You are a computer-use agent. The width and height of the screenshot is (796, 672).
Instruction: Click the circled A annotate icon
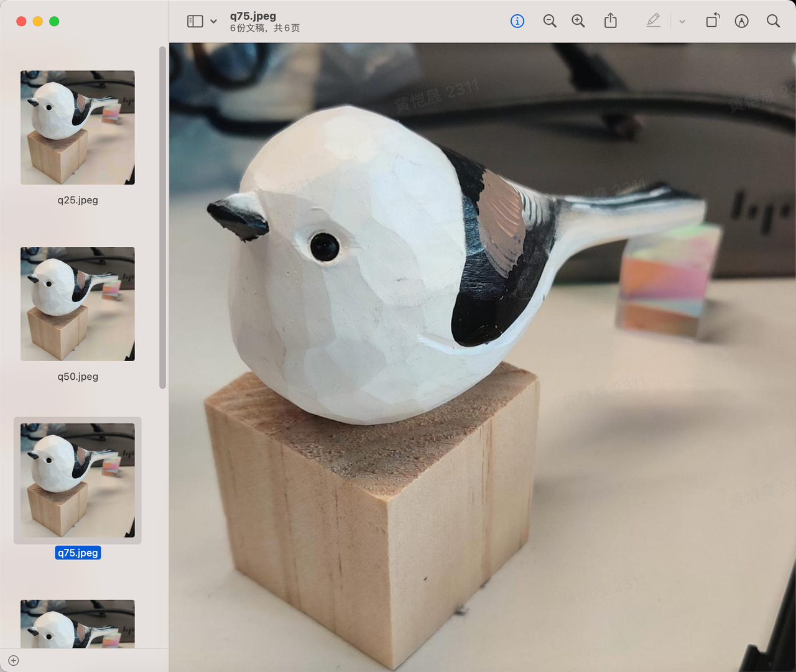click(x=741, y=21)
